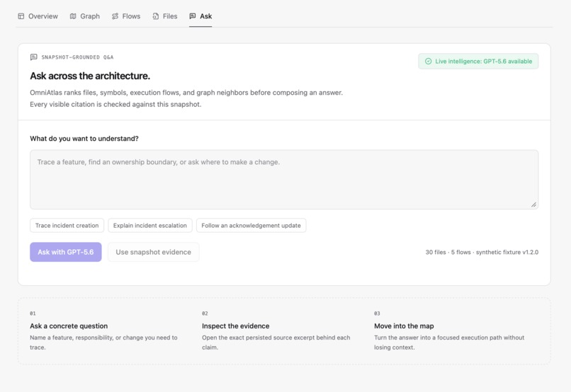
Task: Click the Files document icon
Action: tap(156, 16)
